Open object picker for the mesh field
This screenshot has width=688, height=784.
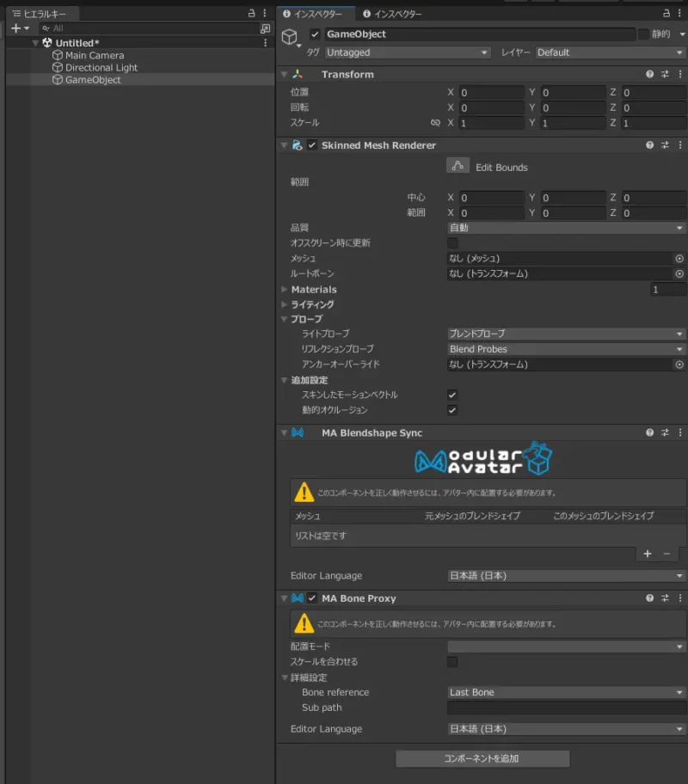(x=679, y=259)
